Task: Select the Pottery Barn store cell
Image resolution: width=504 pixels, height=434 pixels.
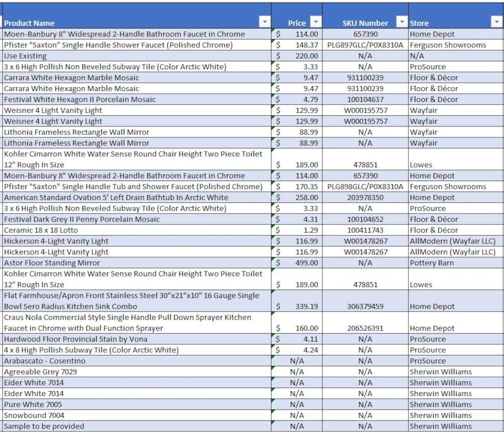Action: (x=456, y=263)
